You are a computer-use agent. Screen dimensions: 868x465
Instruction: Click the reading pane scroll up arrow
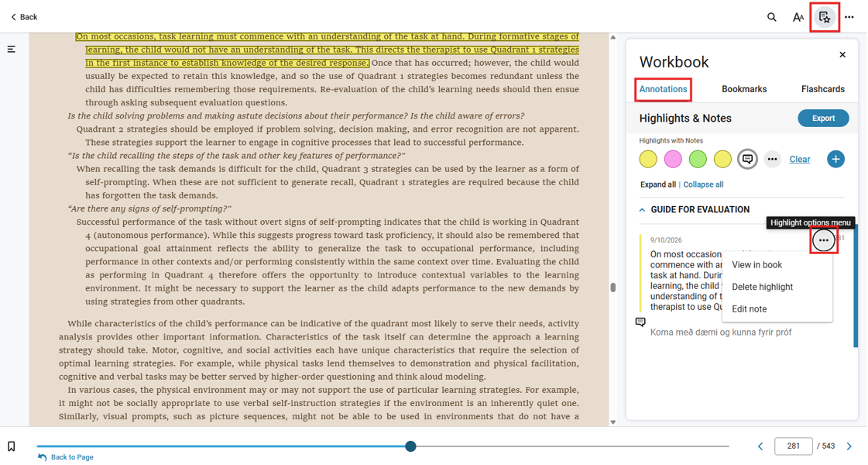tap(612, 37)
